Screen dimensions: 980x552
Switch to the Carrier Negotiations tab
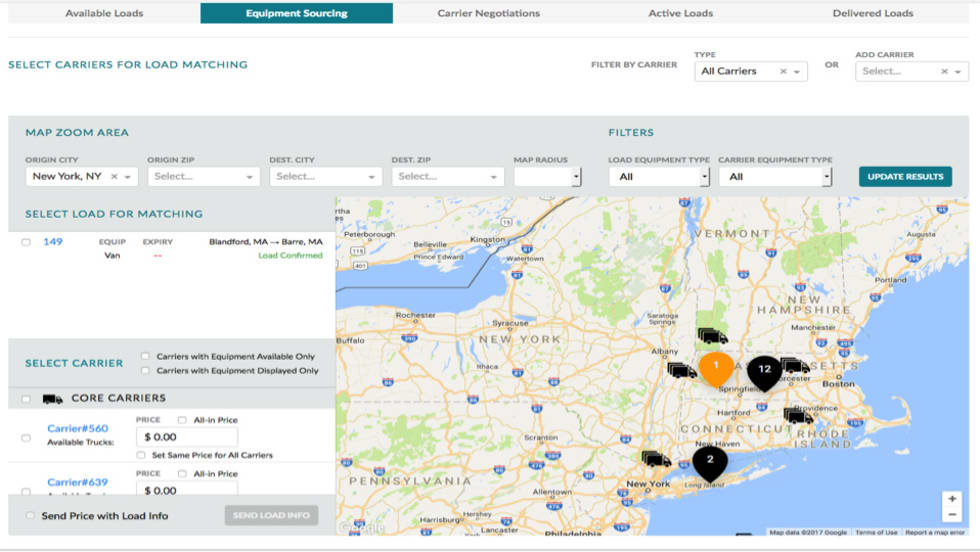[488, 13]
